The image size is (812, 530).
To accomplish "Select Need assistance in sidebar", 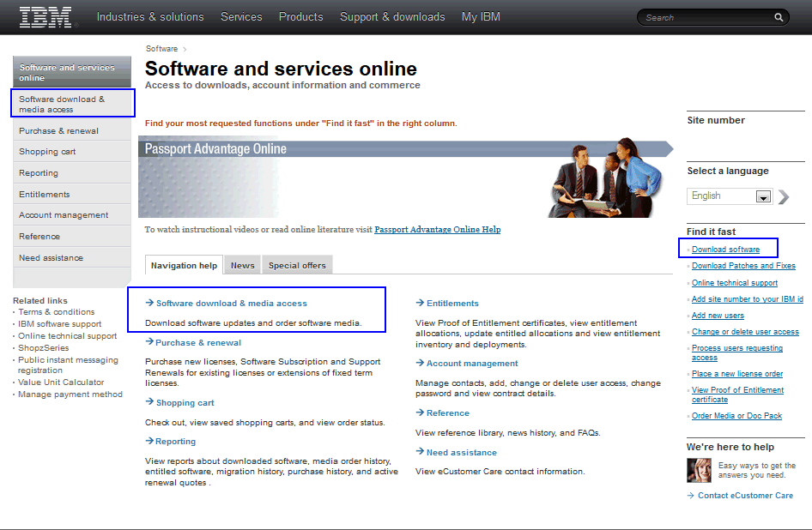I will (72, 257).
